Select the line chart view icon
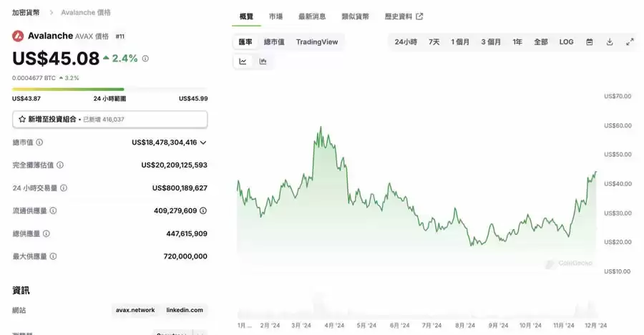The image size is (644, 335). pyautogui.click(x=243, y=62)
